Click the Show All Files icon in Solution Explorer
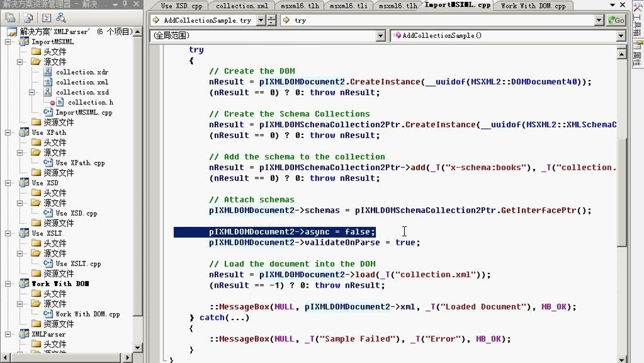Viewport: 644px width, 363px height. pyautogui.click(x=27, y=18)
